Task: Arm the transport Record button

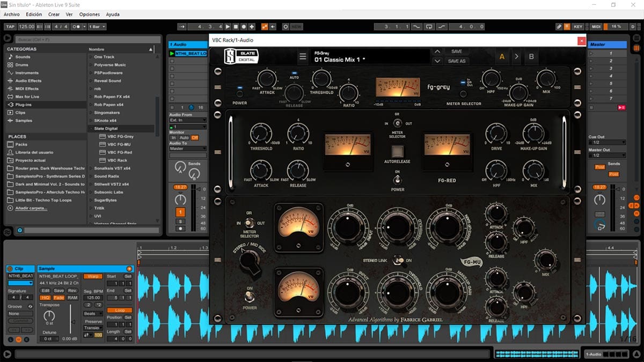Action: 244,26
